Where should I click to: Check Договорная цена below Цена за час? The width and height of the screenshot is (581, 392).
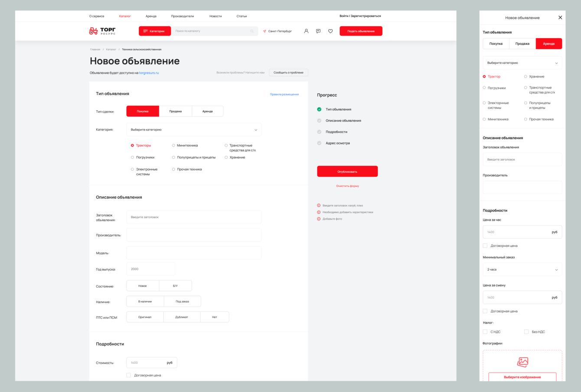485,246
